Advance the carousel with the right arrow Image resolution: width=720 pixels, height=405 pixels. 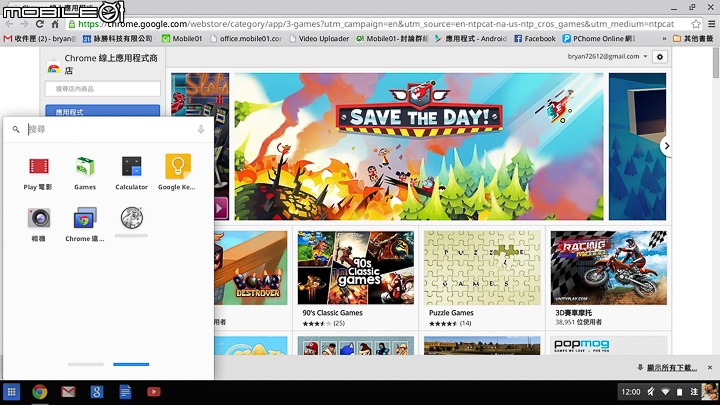pyautogui.click(x=666, y=146)
